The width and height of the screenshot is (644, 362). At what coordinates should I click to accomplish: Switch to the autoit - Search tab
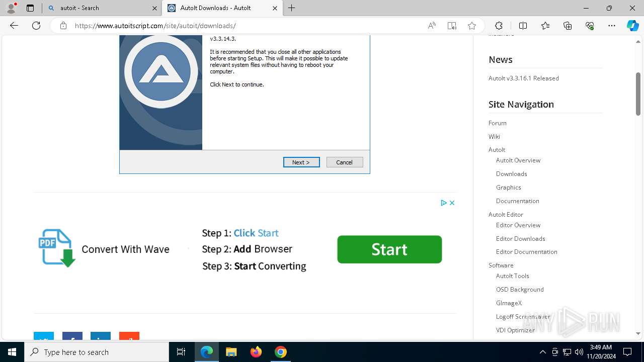pyautogui.click(x=102, y=8)
